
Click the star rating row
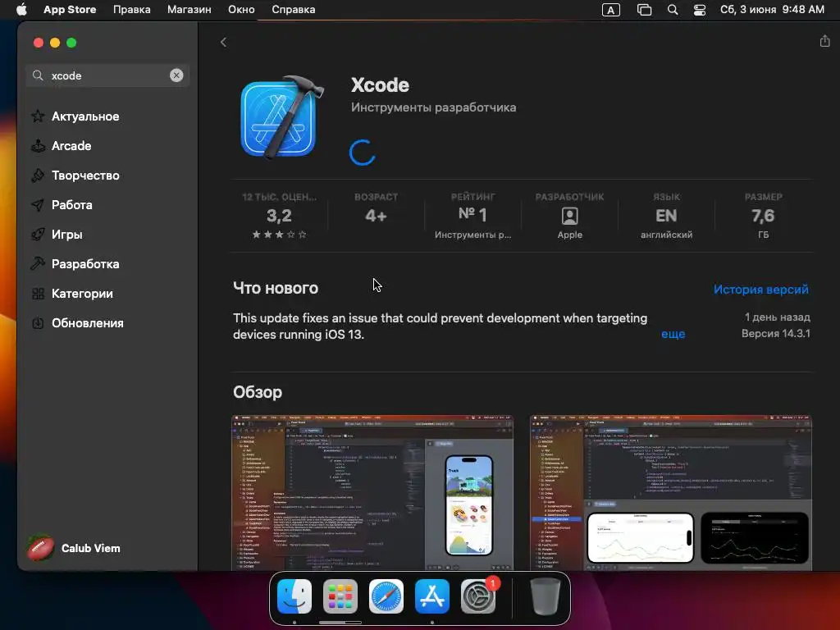(279, 234)
